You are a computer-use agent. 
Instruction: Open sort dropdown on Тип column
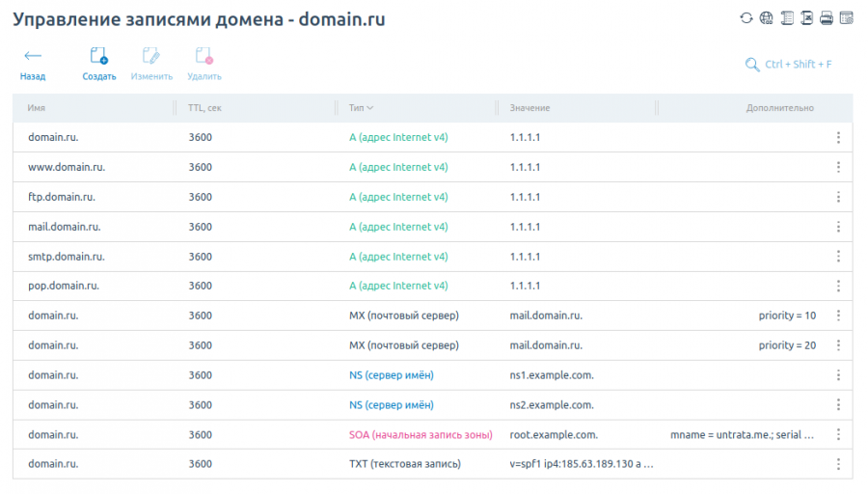tap(370, 108)
